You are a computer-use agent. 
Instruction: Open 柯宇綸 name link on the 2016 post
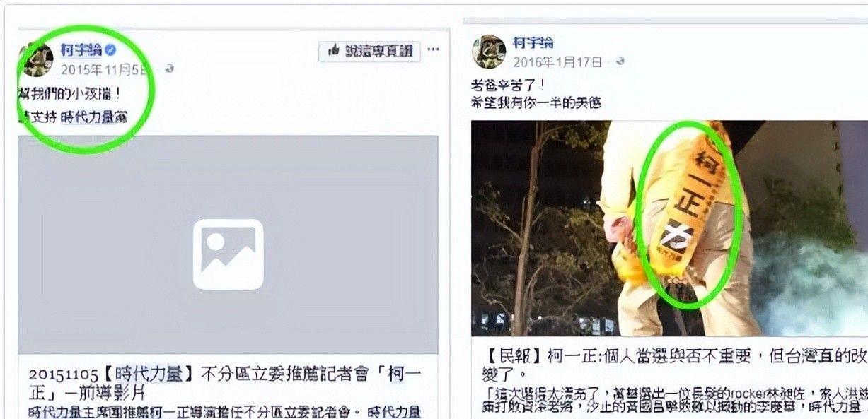tap(533, 43)
